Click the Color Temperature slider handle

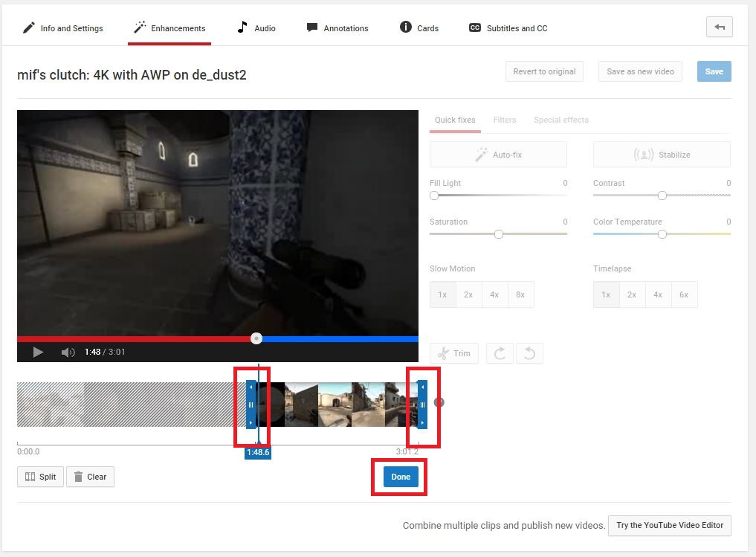point(662,234)
